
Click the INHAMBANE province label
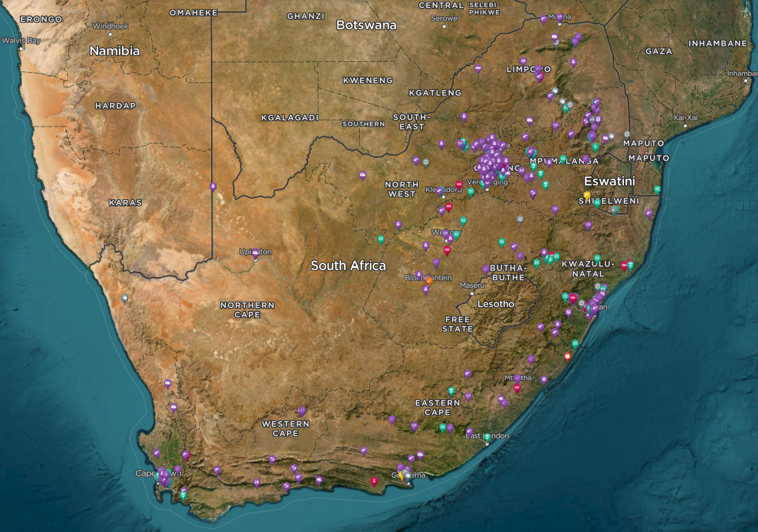[718, 43]
